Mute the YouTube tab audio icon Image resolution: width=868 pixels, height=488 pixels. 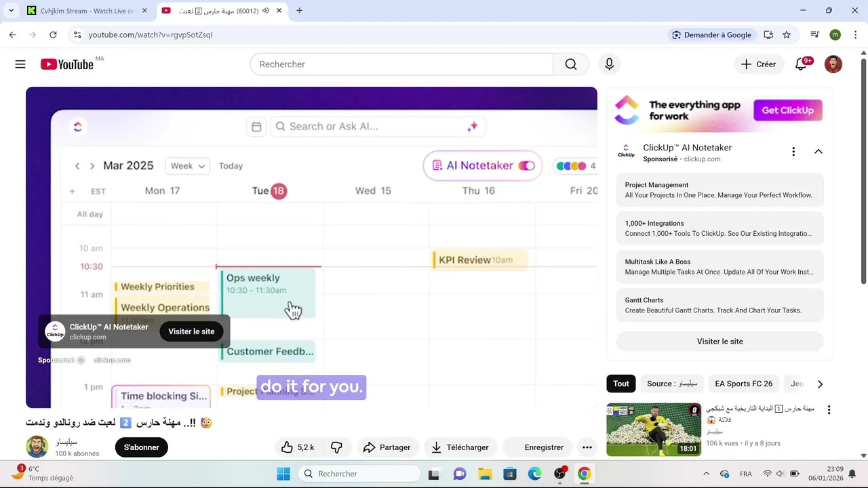[265, 11]
